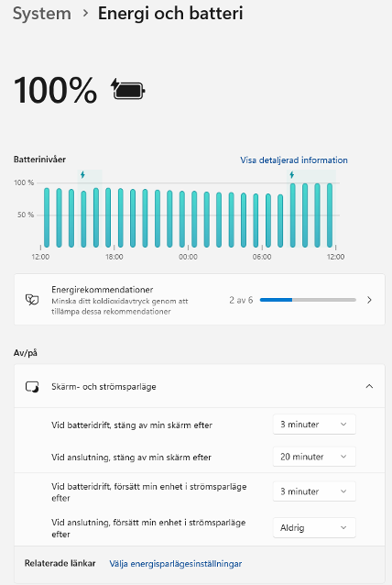Screen dimensions: 392x585
Task: Open the plugged-in sleep Aldrig dropdown
Action: 314,527
